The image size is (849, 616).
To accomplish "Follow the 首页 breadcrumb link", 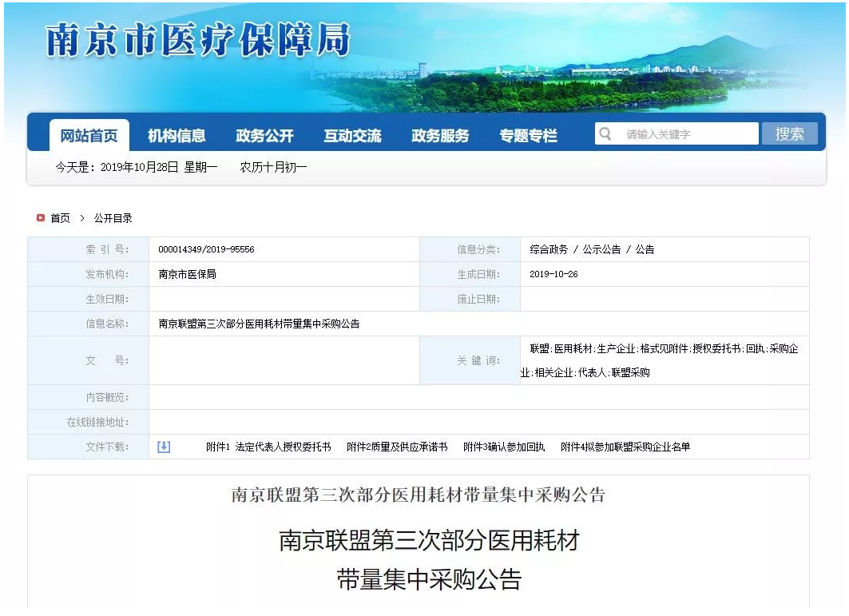I will pyautogui.click(x=60, y=218).
